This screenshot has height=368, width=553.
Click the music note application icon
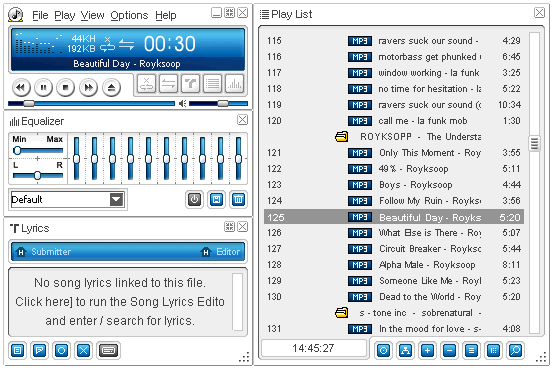[16, 15]
